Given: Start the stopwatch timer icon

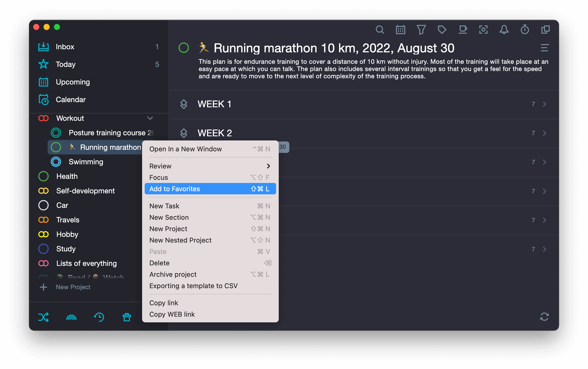Looking at the screenshot, I should 525,30.
